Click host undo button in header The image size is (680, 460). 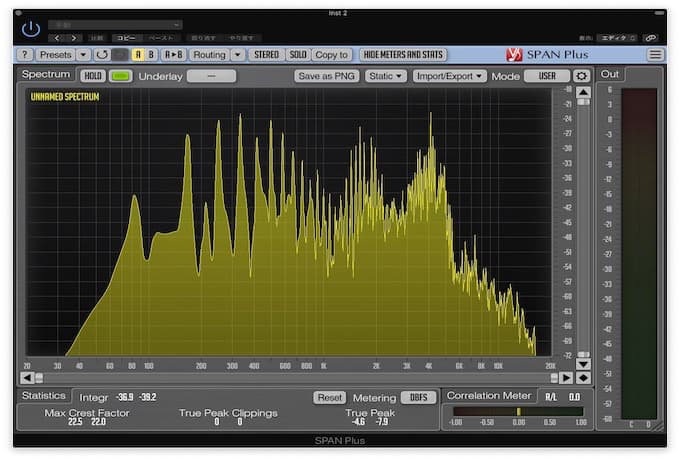point(204,38)
